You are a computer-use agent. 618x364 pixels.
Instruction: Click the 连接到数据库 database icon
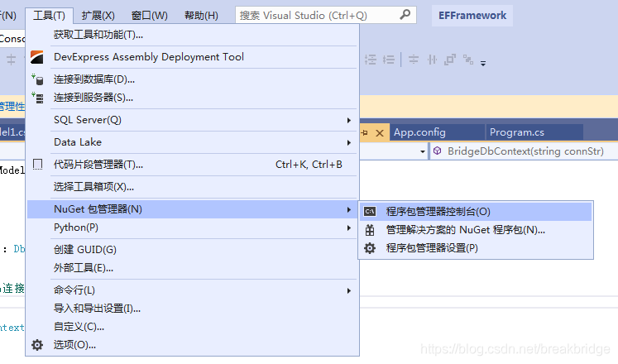tap(37, 79)
